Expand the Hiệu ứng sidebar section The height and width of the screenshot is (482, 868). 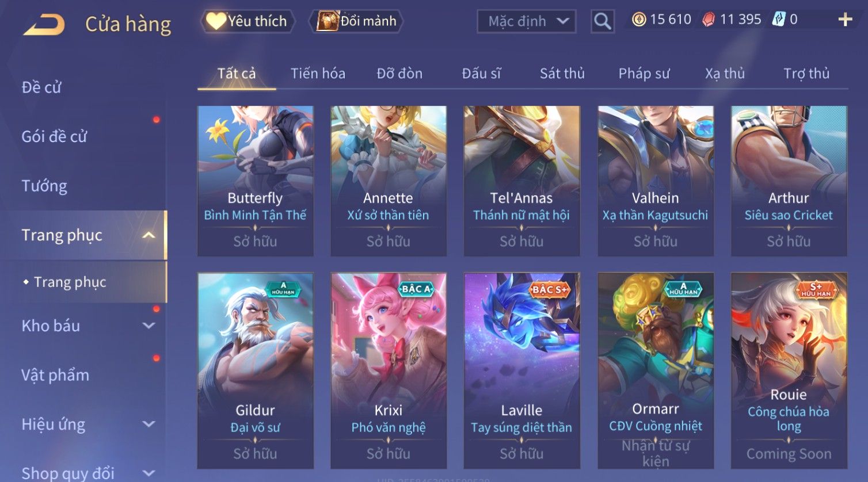tap(149, 424)
